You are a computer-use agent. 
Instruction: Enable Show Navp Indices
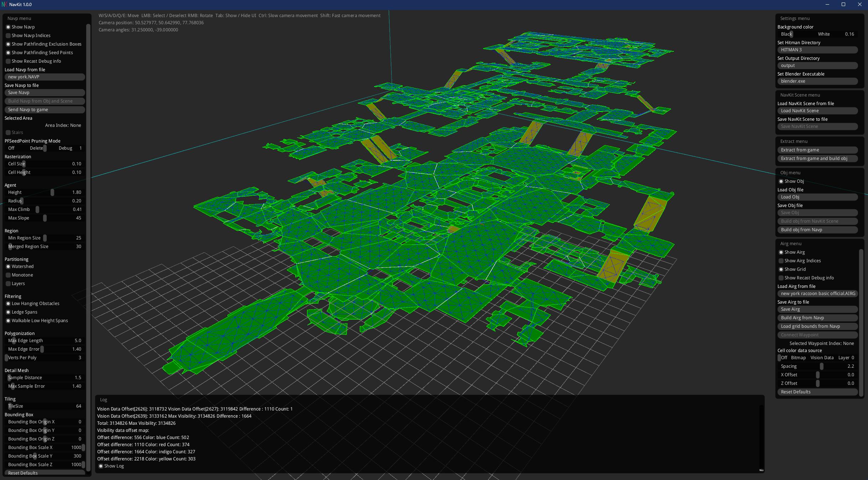8,36
